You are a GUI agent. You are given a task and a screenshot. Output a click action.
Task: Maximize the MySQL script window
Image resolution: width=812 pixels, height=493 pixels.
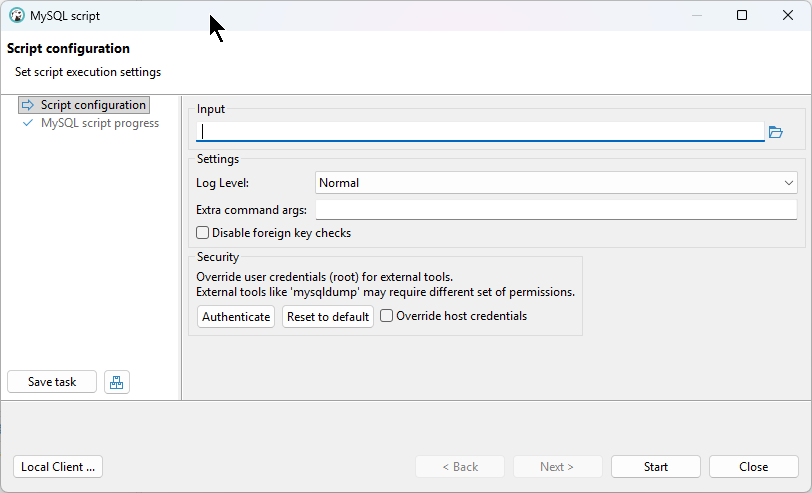point(742,15)
